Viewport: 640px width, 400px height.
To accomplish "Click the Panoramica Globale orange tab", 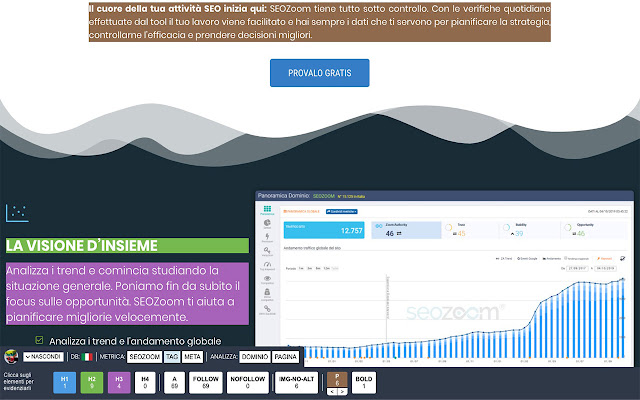I will coord(302,211).
